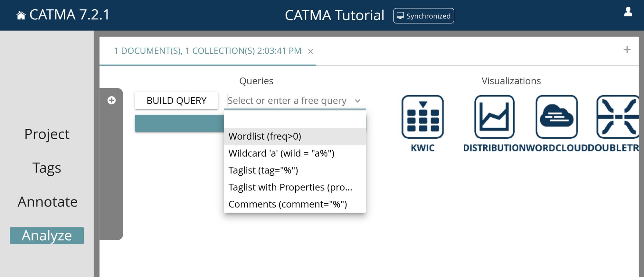The image size is (644, 277).
Task: Choose Wildcard 'a' query option
Action: point(295,153)
